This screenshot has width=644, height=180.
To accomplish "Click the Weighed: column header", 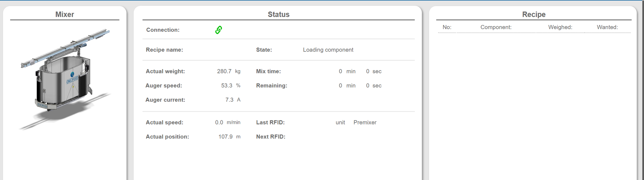I will pos(560,27).
